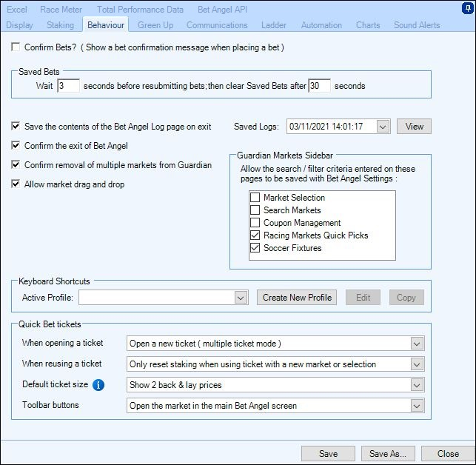Disable Allow market drag and drop

16,184
